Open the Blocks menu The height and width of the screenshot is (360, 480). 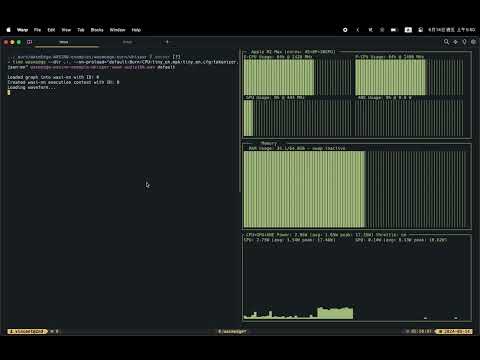[x=97, y=30]
